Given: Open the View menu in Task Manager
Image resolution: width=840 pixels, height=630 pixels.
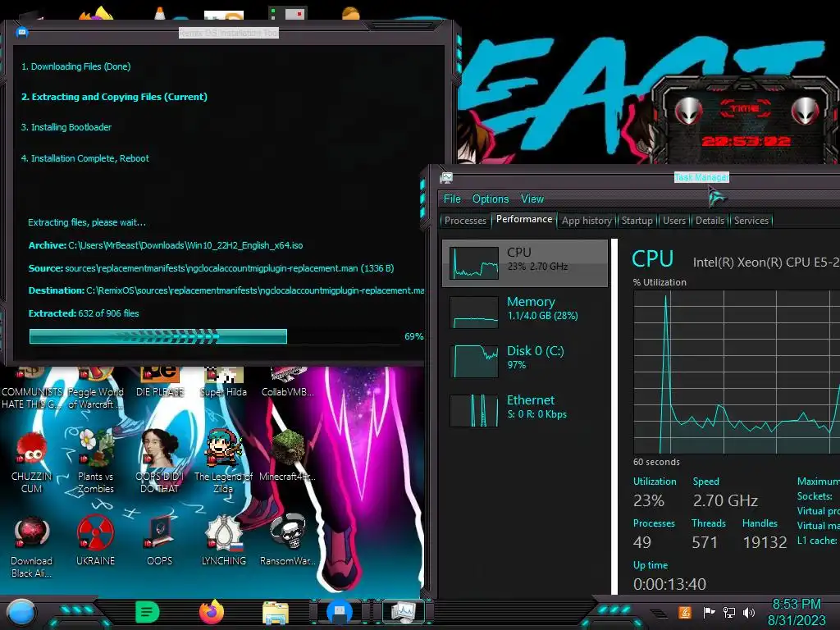Looking at the screenshot, I should [x=532, y=199].
